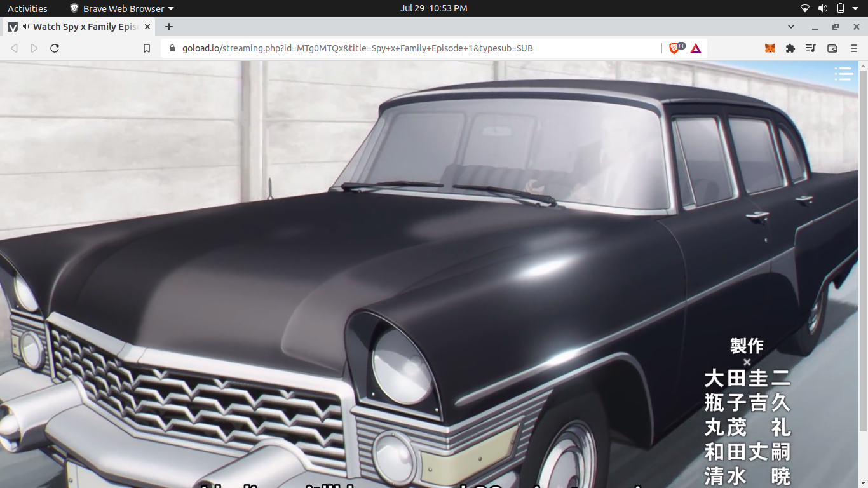
Task: Go forward to next page
Action: coord(34,48)
